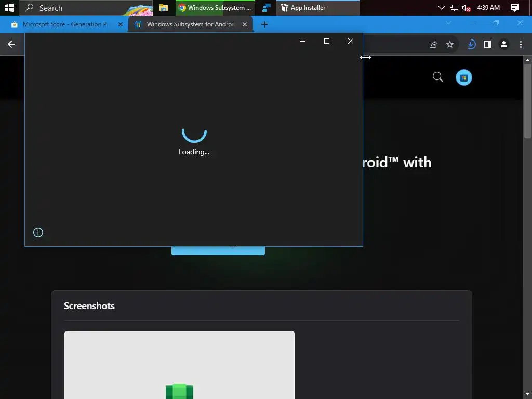Bookmark this page with the star
532x399 pixels.
[450, 45]
